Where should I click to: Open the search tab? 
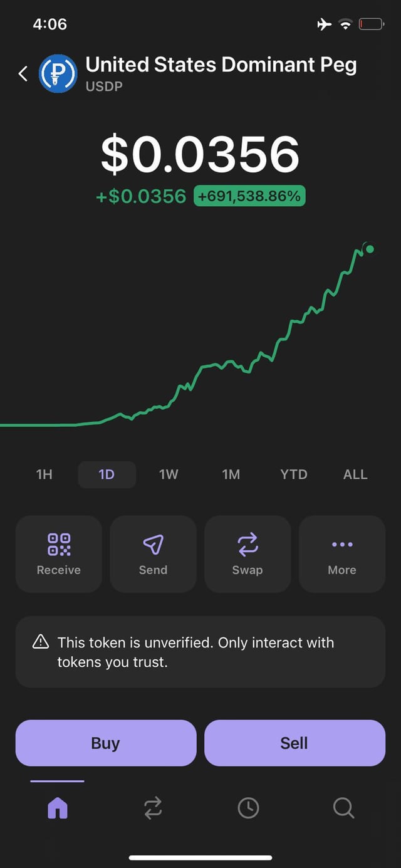point(343,808)
